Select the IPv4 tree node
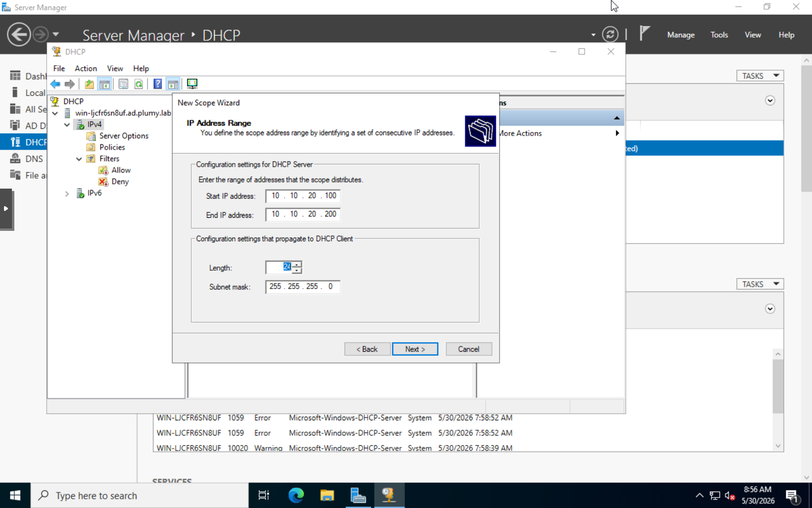 (94, 124)
